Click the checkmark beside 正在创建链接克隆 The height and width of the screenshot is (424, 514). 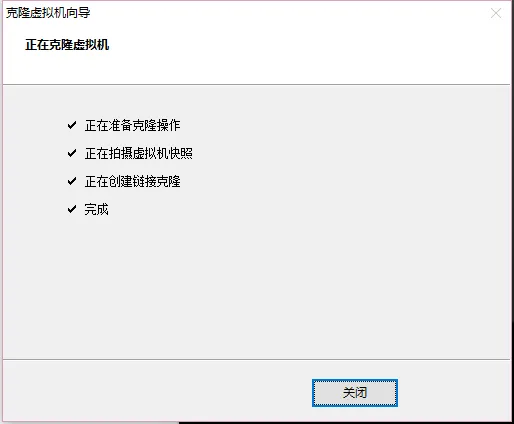coord(72,181)
